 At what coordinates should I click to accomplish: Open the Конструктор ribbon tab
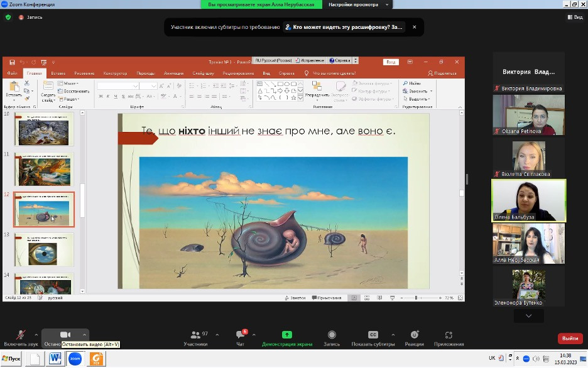pyautogui.click(x=115, y=73)
